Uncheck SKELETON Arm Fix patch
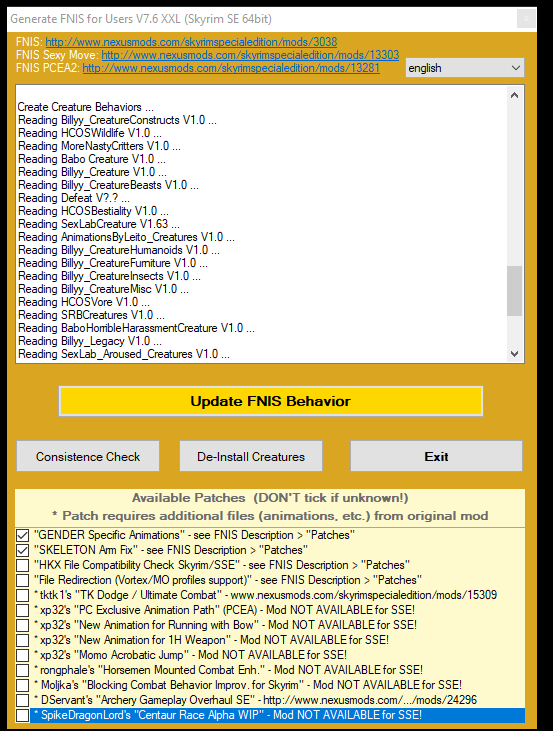This screenshot has height=731, width=553. tap(22, 550)
